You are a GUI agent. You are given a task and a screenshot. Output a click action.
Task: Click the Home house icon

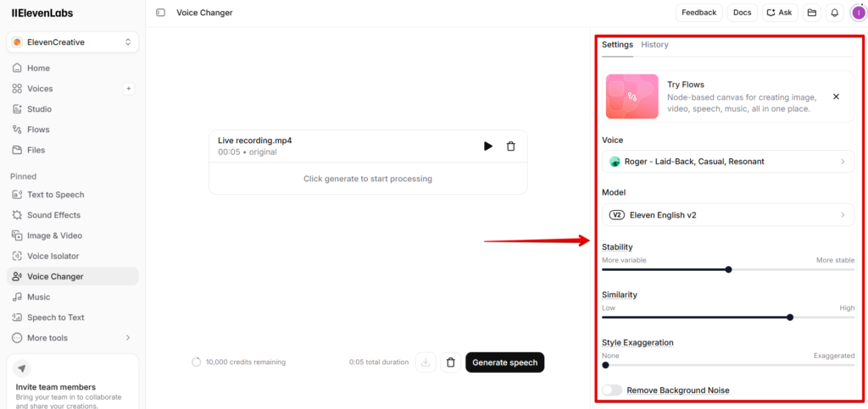[x=17, y=68]
